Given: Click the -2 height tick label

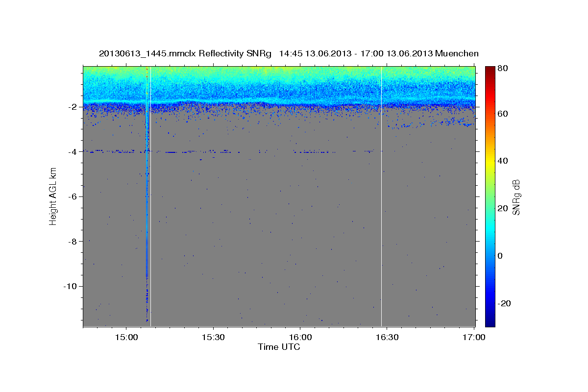Looking at the screenshot, I should coord(72,107).
